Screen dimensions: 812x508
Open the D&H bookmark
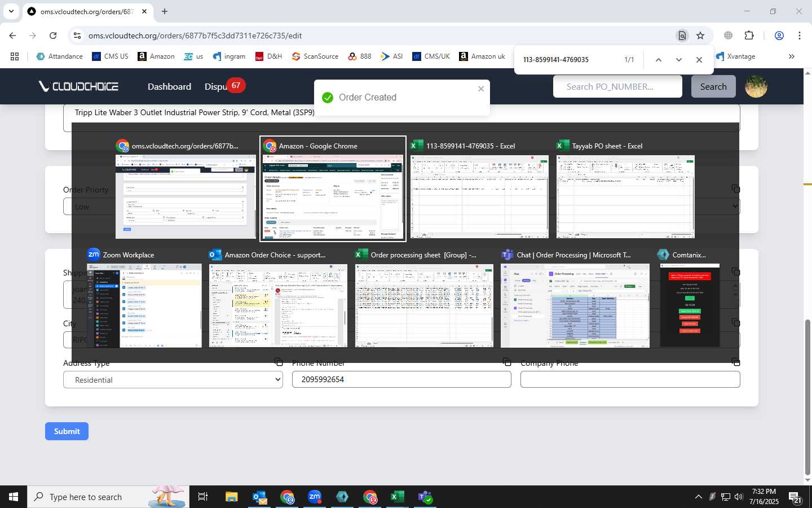(x=268, y=56)
